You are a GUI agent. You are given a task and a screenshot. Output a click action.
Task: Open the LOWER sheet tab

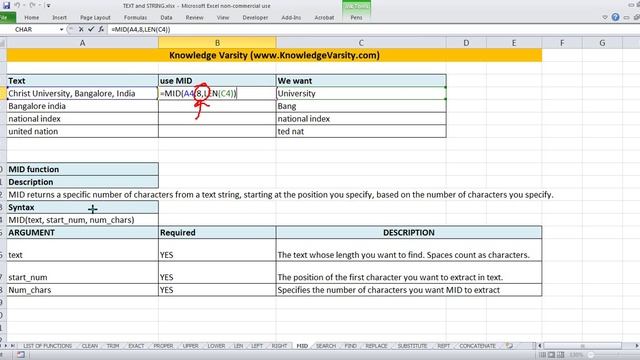pyautogui.click(x=216, y=346)
